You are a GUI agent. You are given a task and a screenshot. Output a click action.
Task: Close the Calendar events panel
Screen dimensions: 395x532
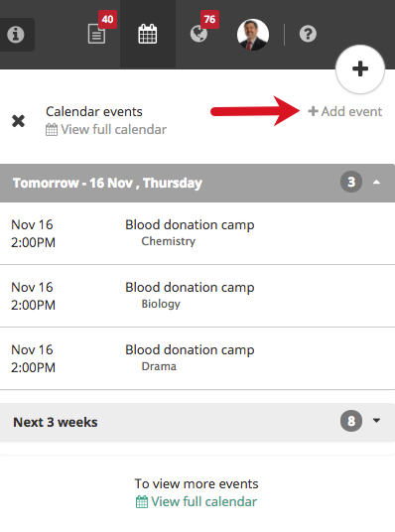click(x=18, y=121)
